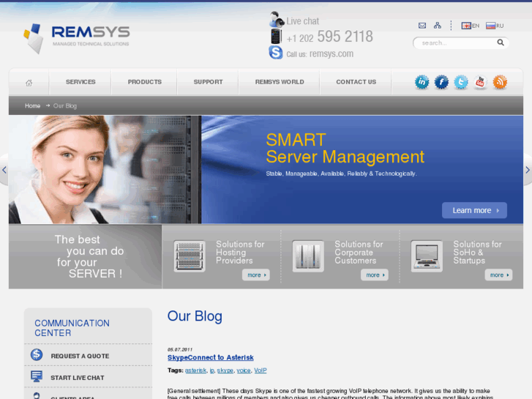Click the woman's photo in banner
532x399 pixels.
point(105,169)
